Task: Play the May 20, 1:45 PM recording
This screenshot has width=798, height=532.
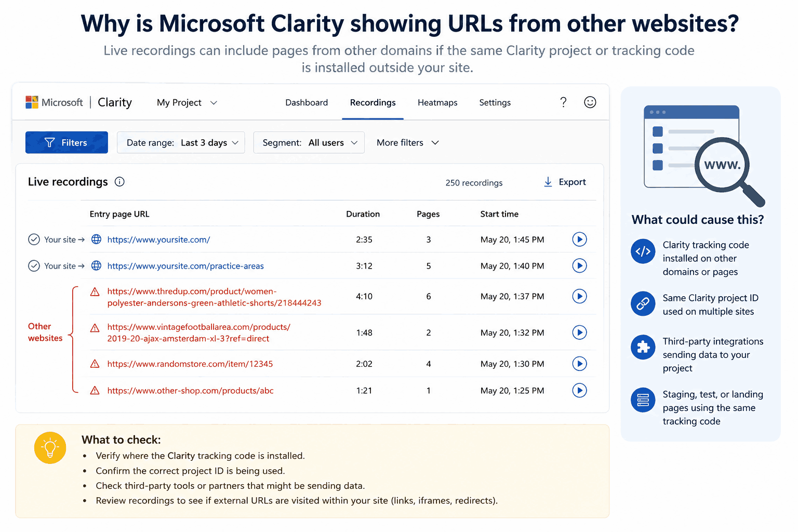Action: pyautogui.click(x=579, y=240)
